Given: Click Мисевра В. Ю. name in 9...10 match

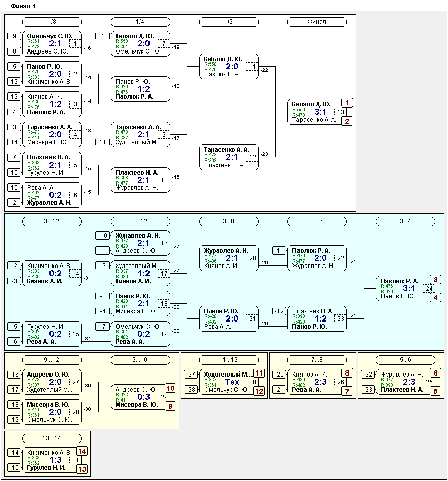Looking at the screenshot, I should [x=136, y=405].
